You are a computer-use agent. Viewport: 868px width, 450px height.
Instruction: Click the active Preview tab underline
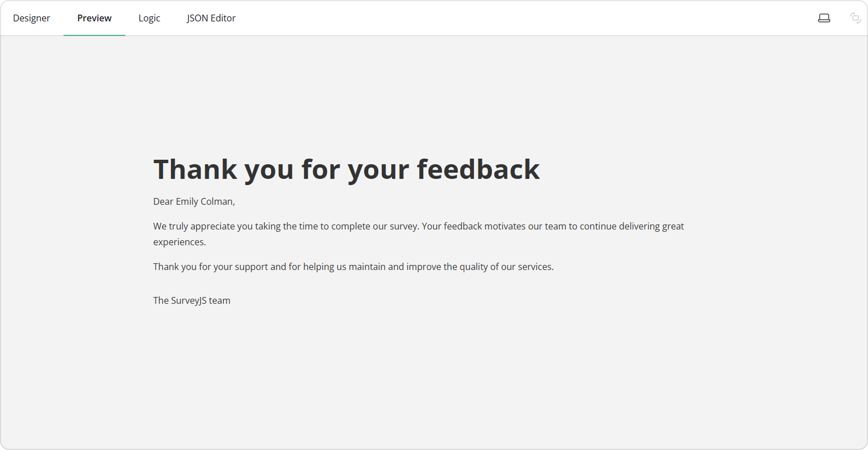(x=94, y=34)
